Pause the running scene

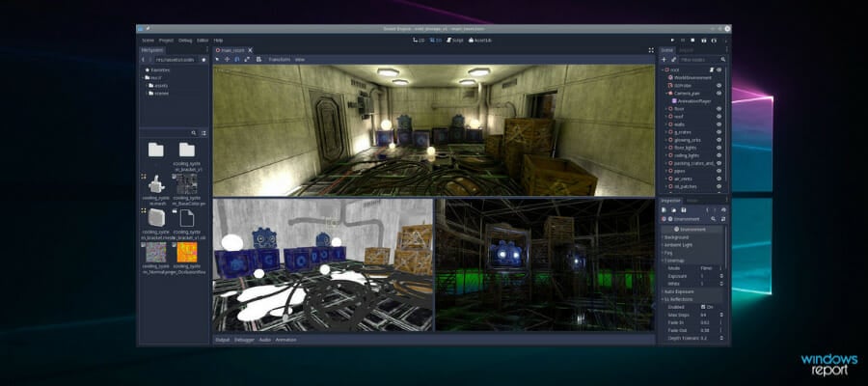pyautogui.click(x=683, y=41)
